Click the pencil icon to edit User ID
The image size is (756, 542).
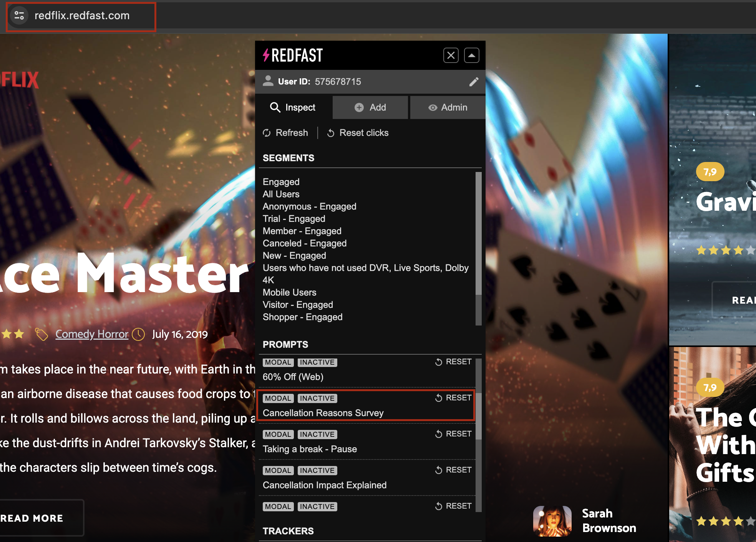(474, 81)
